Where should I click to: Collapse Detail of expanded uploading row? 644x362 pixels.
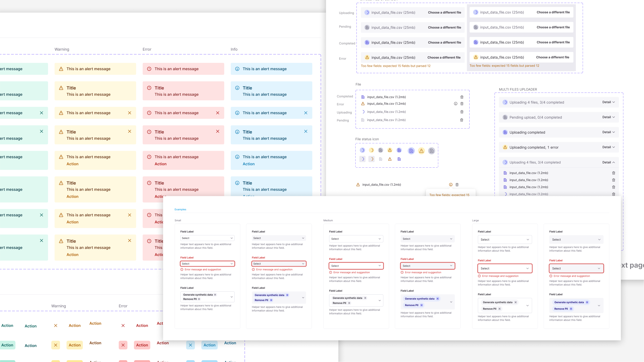[x=608, y=162]
